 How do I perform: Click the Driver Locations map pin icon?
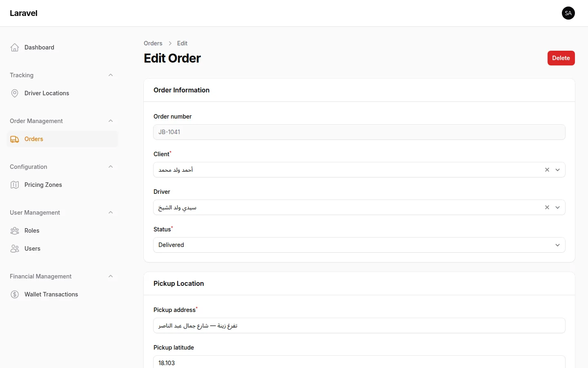15,93
